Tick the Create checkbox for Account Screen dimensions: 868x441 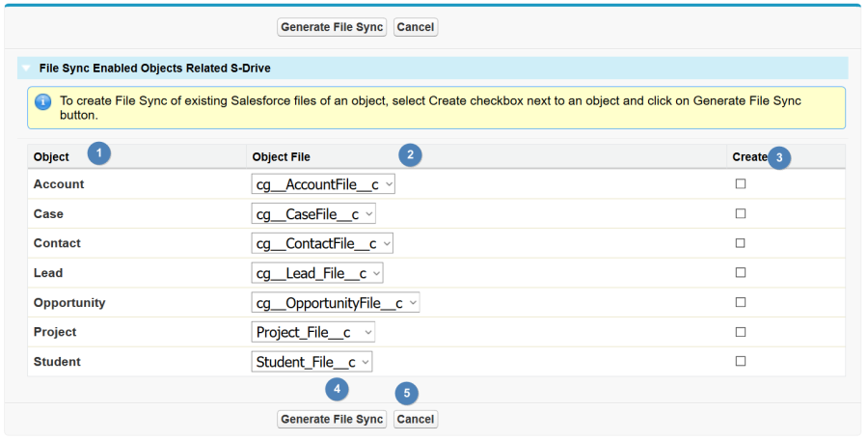741,184
